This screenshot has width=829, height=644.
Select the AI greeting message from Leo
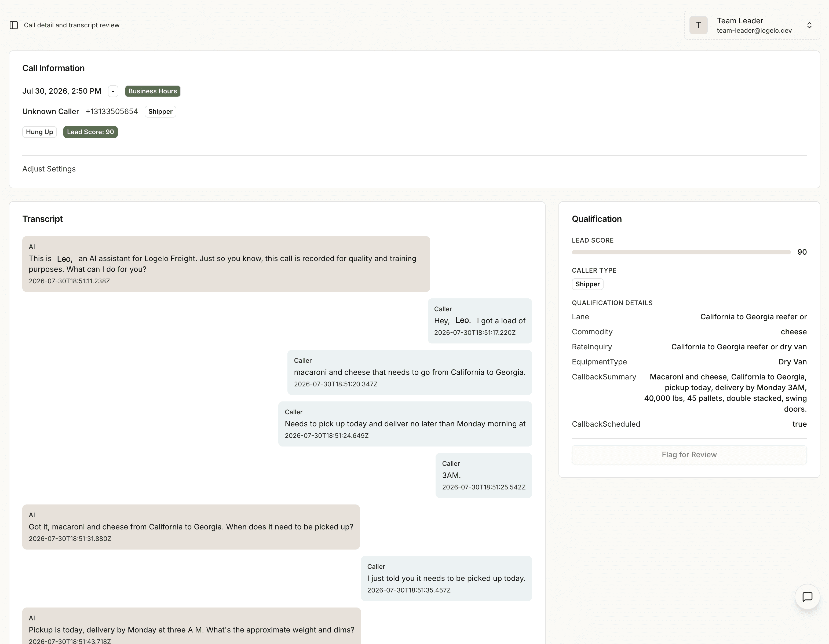pos(226,264)
